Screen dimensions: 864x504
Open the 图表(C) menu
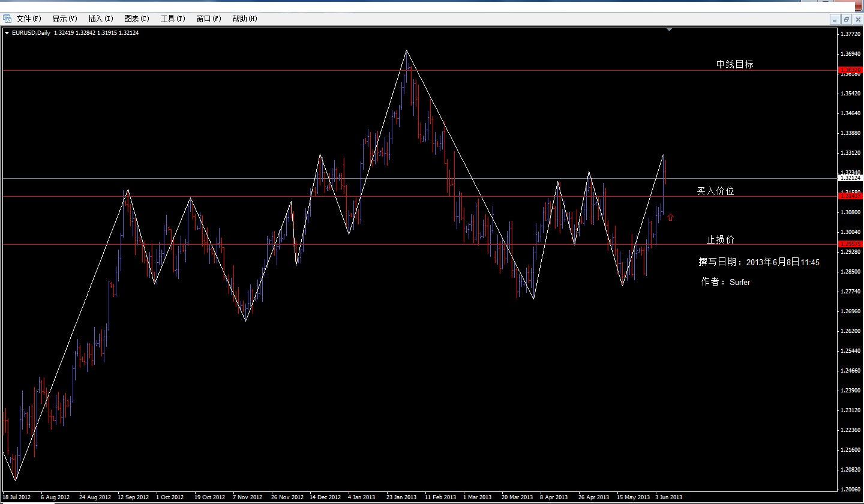click(137, 19)
